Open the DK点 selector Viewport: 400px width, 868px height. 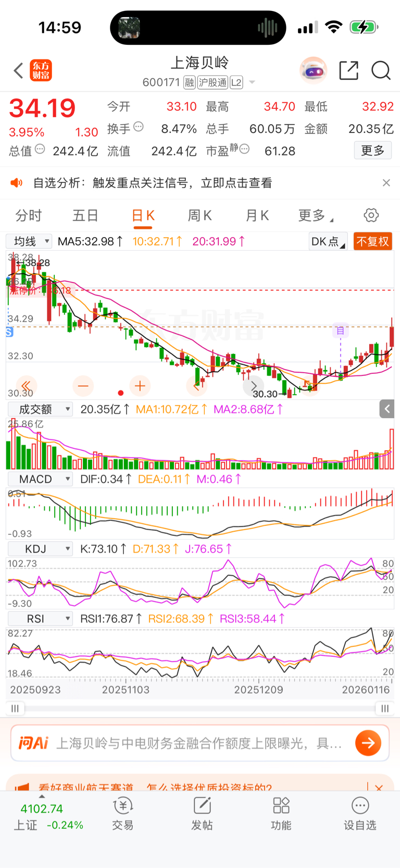point(328,241)
